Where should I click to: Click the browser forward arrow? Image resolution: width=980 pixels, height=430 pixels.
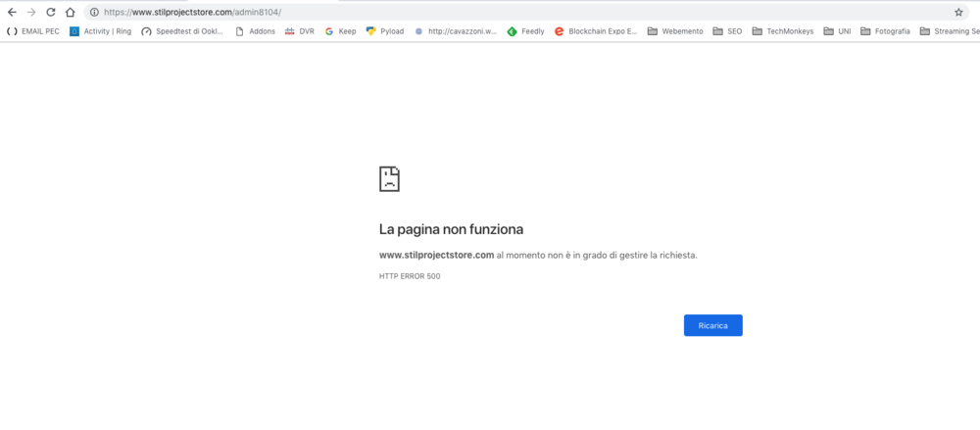point(31,12)
